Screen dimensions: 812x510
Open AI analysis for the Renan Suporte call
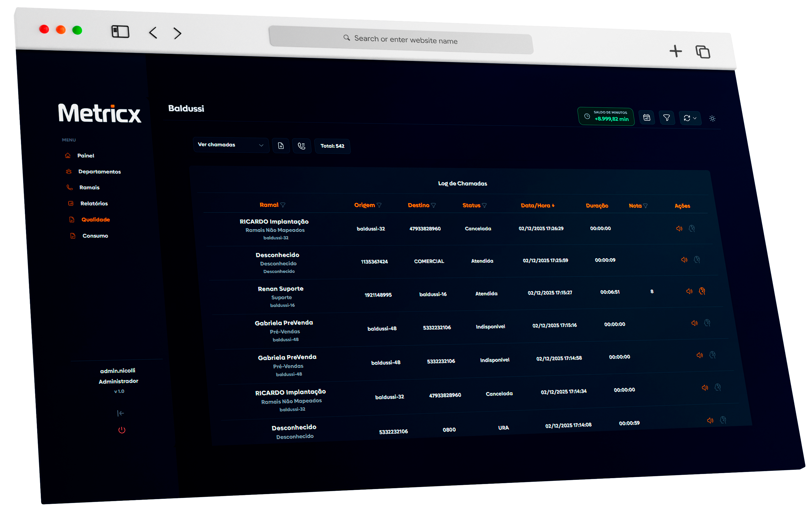click(x=702, y=291)
